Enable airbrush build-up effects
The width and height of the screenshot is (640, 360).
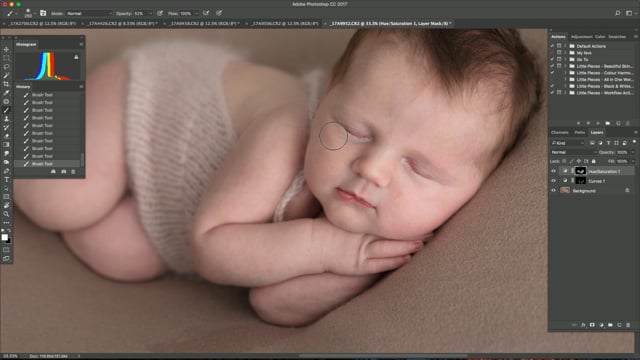point(206,13)
